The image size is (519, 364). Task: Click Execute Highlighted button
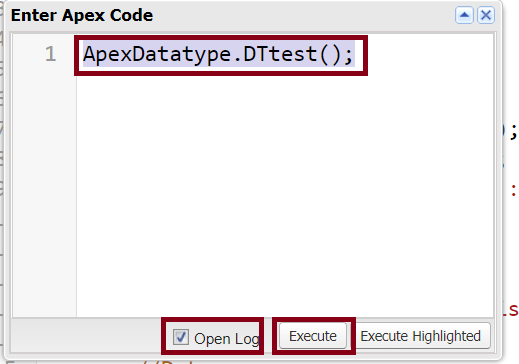pos(420,336)
